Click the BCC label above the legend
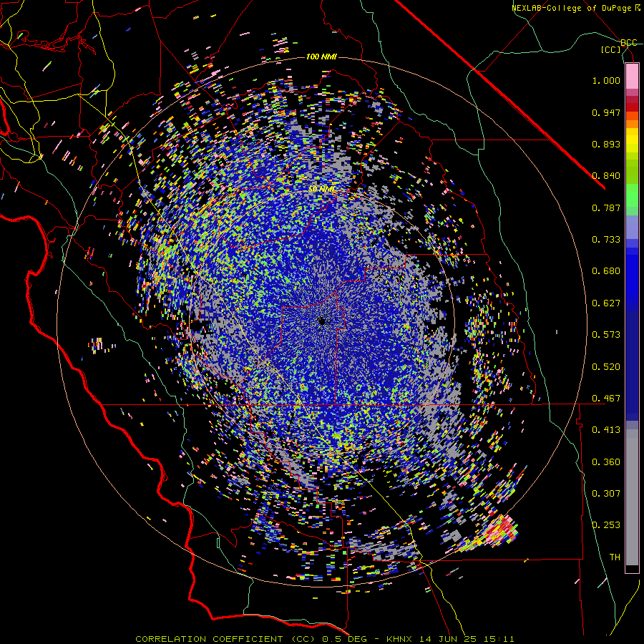This screenshot has height=644, width=644. coord(628,43)
